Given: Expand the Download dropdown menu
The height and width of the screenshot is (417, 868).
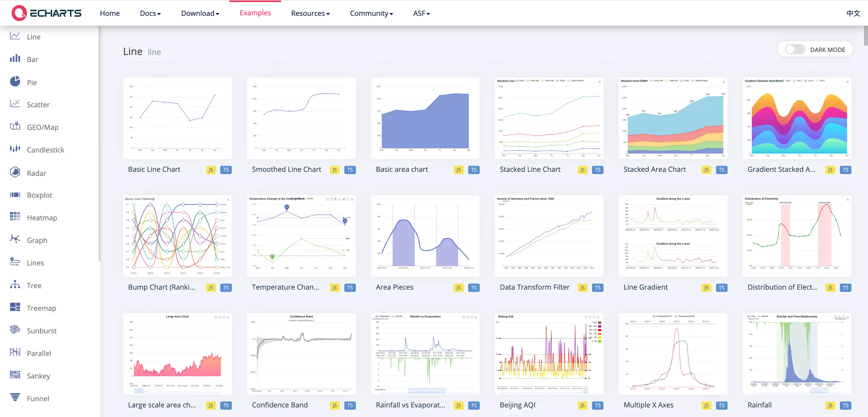Looking at the screenshot, I should tap(200, 14).
